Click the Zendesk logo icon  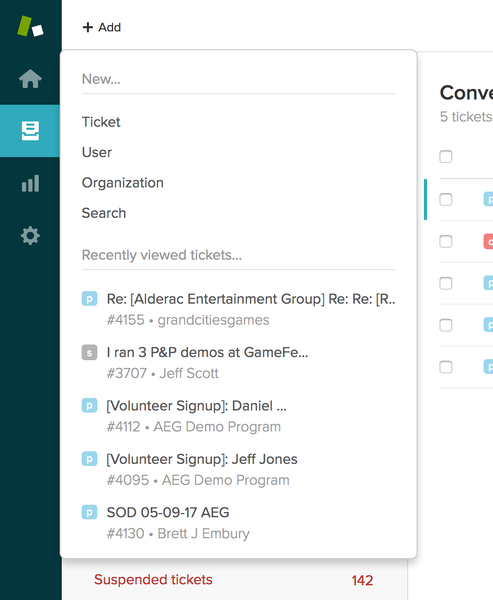[x=30, y=26]
